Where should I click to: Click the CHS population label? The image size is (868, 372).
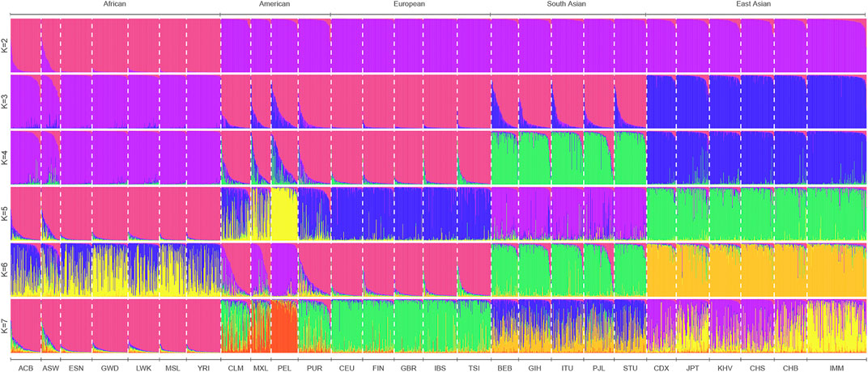pyautogui.click(x=757, y=367)
